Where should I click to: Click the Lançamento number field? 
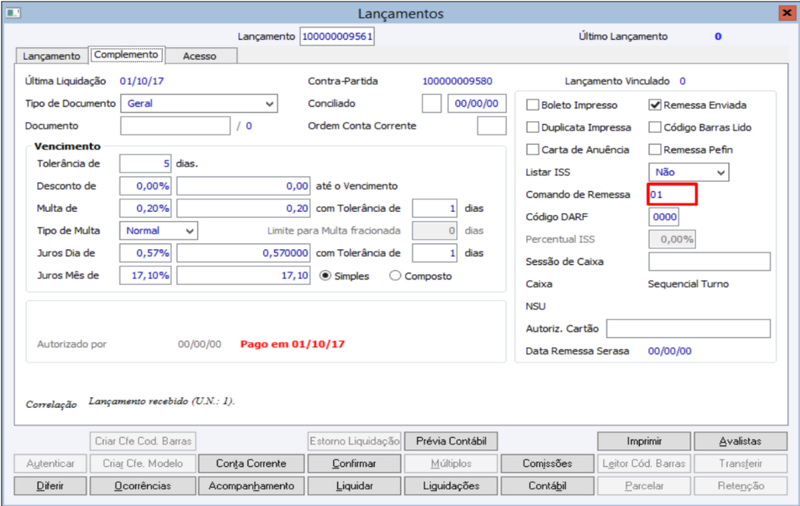pyautogui.click(x=337, y=36)
